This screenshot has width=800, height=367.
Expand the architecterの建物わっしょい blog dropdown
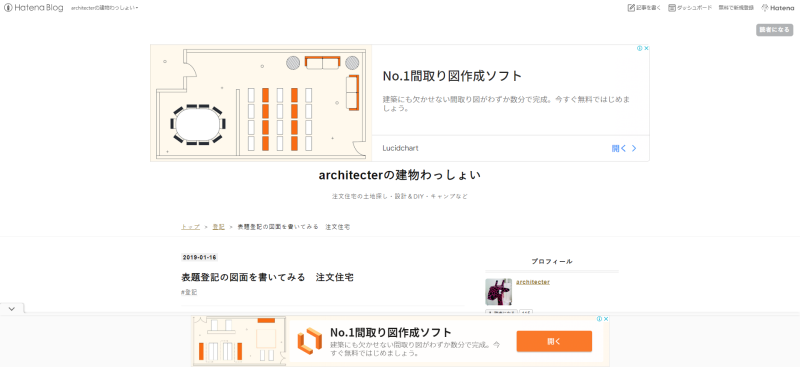pyautogui.click(x=105, y=8)
